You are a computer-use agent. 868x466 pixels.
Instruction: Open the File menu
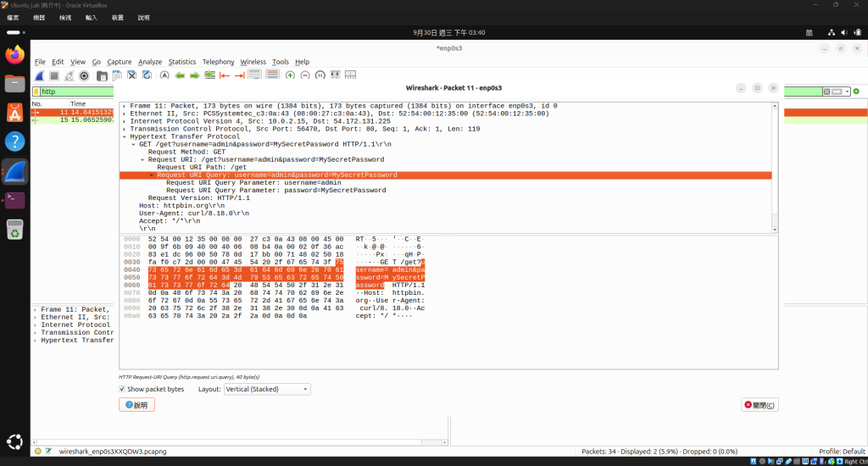(40, 62)
